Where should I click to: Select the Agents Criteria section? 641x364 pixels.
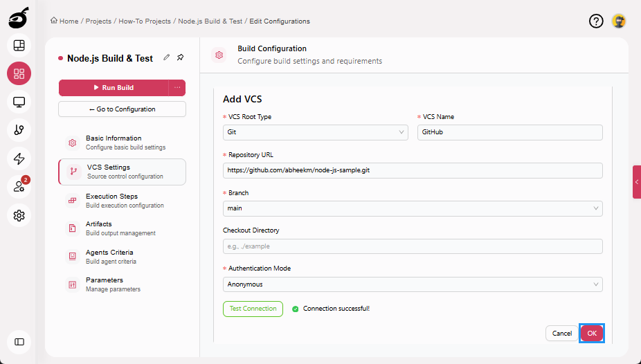pyautogui.click(x=122, y=257)
